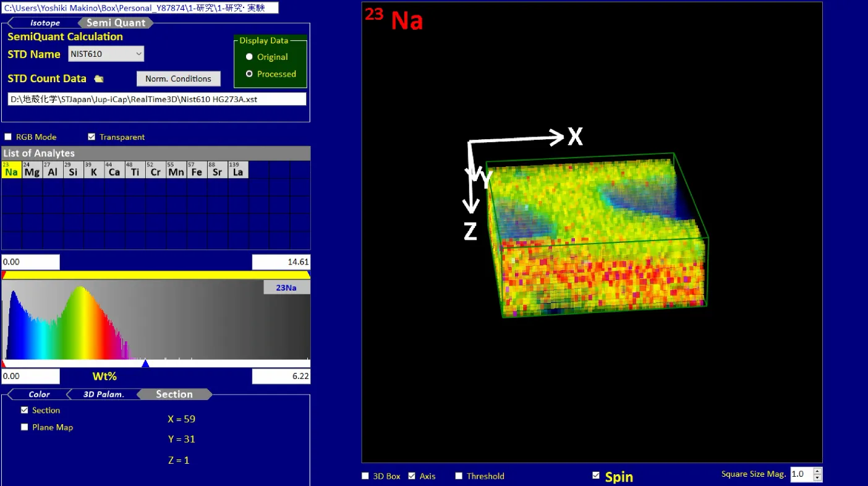Decrease Square Size Mag. with down arrow
This screenshot has width=868, height=486.
(x=818, y=478)
